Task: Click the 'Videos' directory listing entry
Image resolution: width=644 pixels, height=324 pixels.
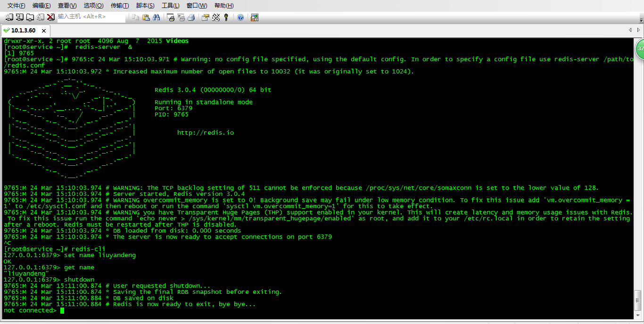Action: tap(177, 41)
